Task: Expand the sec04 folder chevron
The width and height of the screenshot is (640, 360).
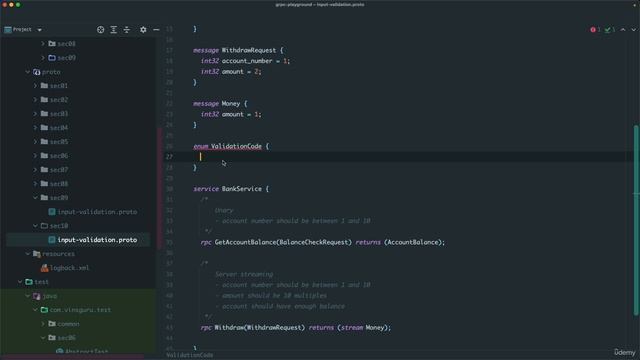Action: pyautogui.click(x=35, y=128)
